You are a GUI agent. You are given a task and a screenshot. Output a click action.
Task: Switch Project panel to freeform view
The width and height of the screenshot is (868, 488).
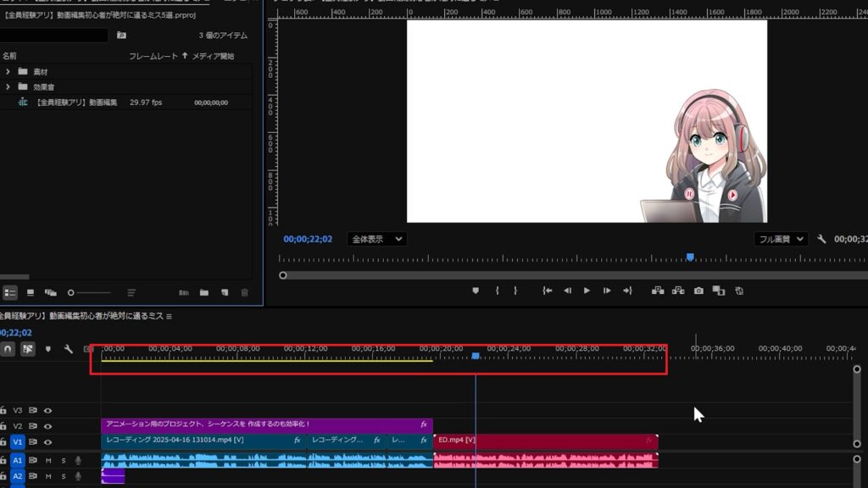click(50, 292)
